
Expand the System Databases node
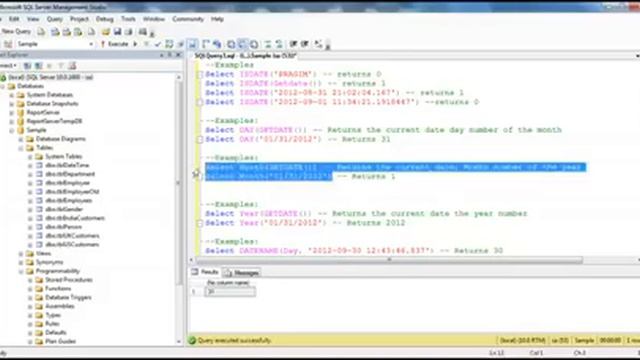12,95
